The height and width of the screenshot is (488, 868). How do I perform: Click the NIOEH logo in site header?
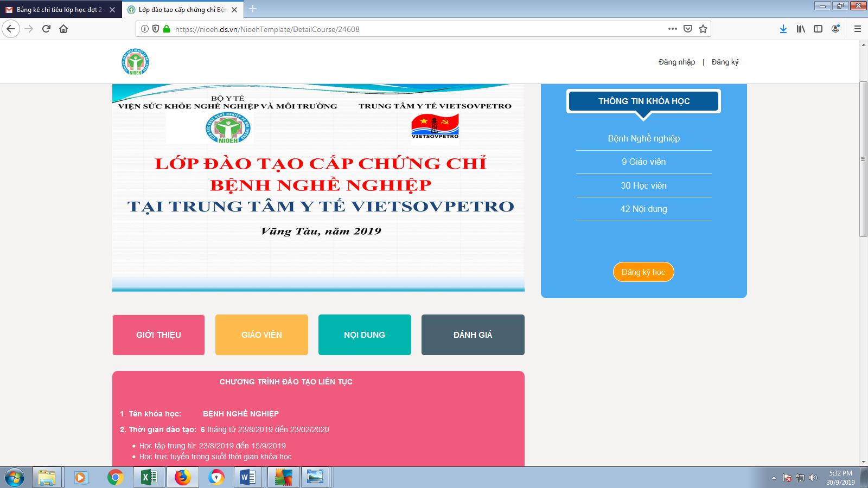tap(135, 61)
